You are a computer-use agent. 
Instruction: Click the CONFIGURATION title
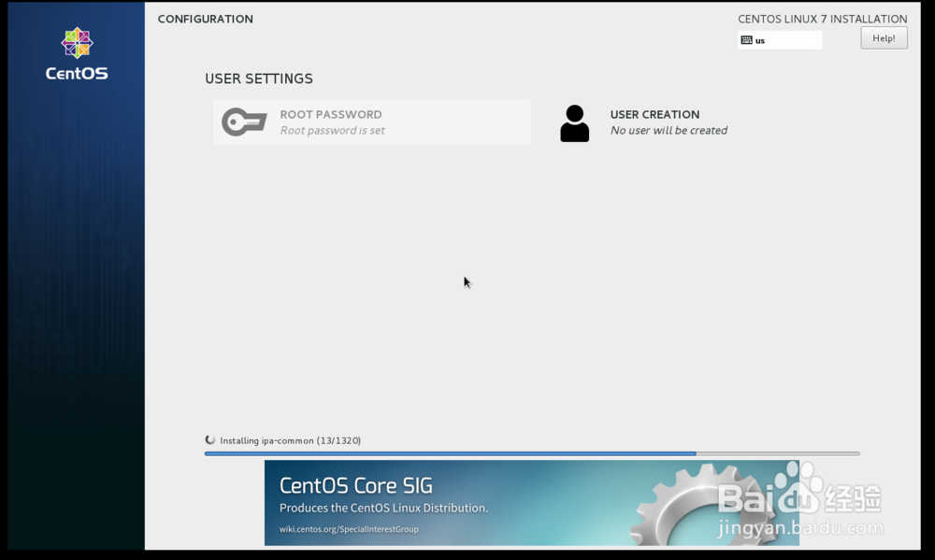(x=205, y=19)
